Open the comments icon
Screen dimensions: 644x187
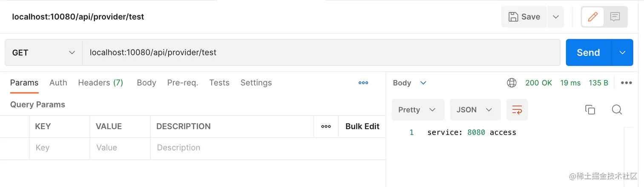coord(615,17)
